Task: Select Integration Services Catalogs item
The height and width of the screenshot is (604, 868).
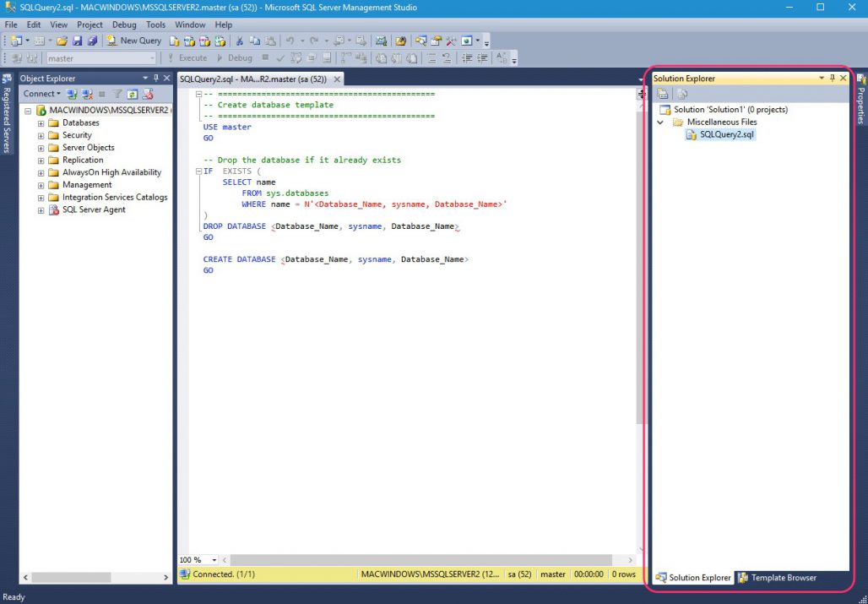Action: (115, 197)
